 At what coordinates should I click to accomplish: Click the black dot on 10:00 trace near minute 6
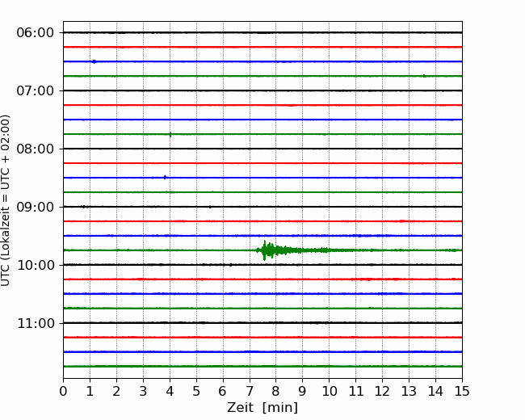[x=230, y=265]
